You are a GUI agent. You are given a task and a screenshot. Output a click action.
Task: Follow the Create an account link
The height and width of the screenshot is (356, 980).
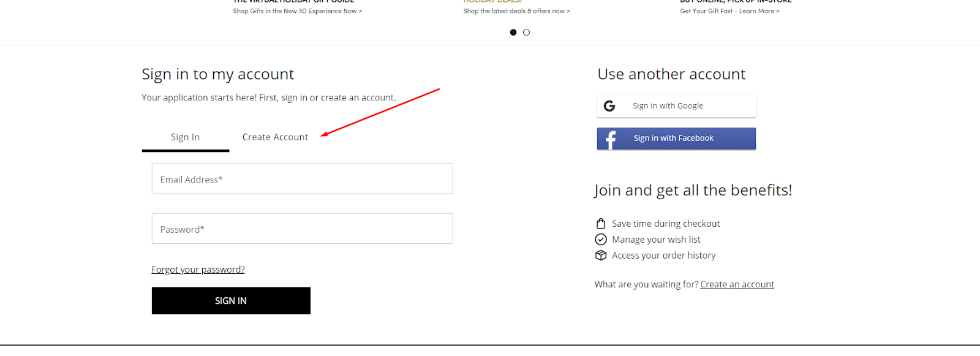[x=737, y=284]
